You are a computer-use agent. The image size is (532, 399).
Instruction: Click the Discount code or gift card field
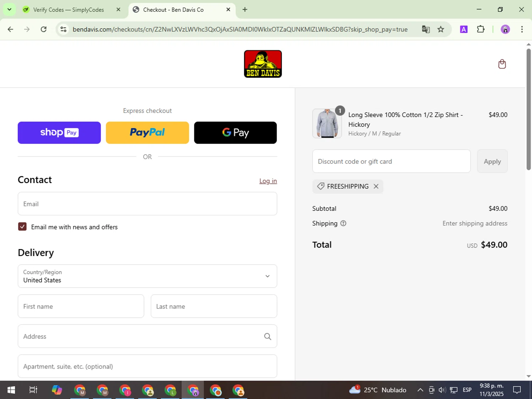tap(392, 161)
